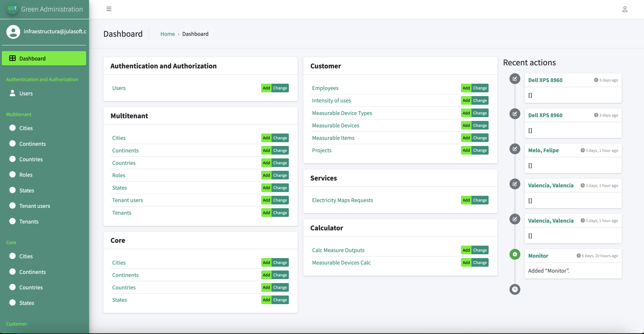Click Change for Multitenant Tenants
The image size is (644, 334).
click(x=280, y=213)
